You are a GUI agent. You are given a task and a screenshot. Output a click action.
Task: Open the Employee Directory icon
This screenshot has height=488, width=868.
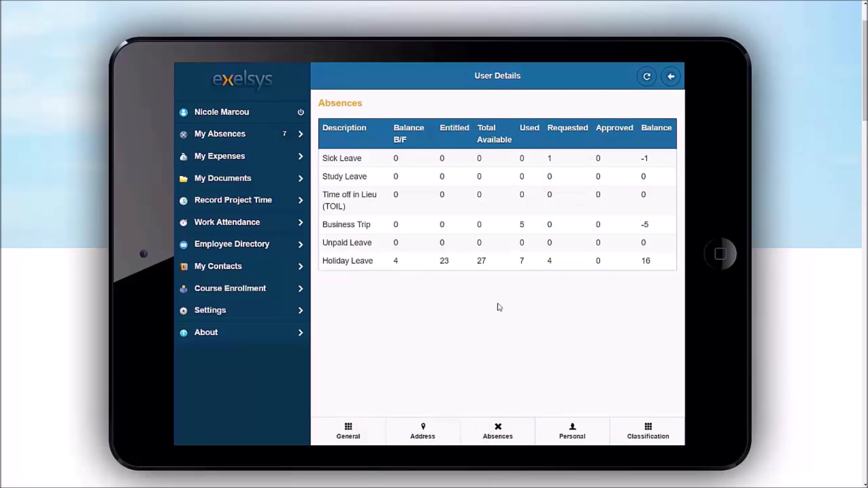184,244
